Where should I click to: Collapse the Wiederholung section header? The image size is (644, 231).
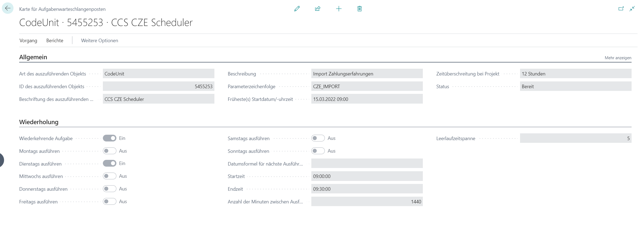(39, 122)
